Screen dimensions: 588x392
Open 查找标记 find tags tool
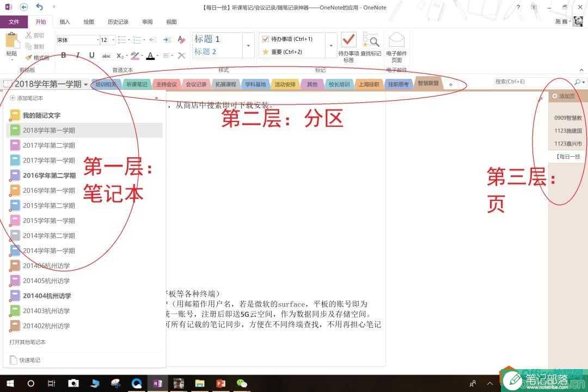click(371, 45)
